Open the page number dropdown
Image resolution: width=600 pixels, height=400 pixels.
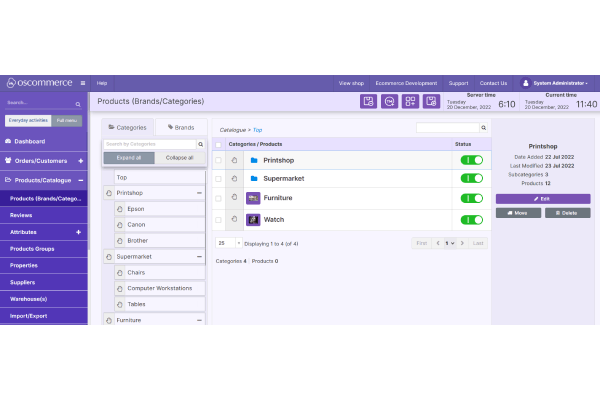click(450, 243)
